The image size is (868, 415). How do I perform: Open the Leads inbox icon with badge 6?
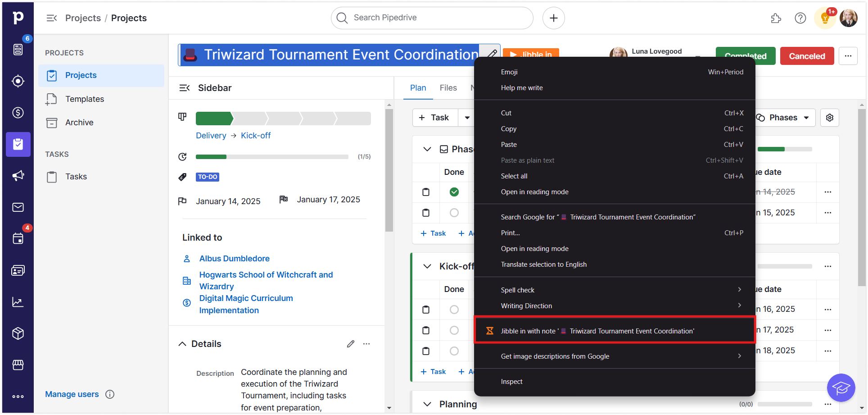(18, 50)
